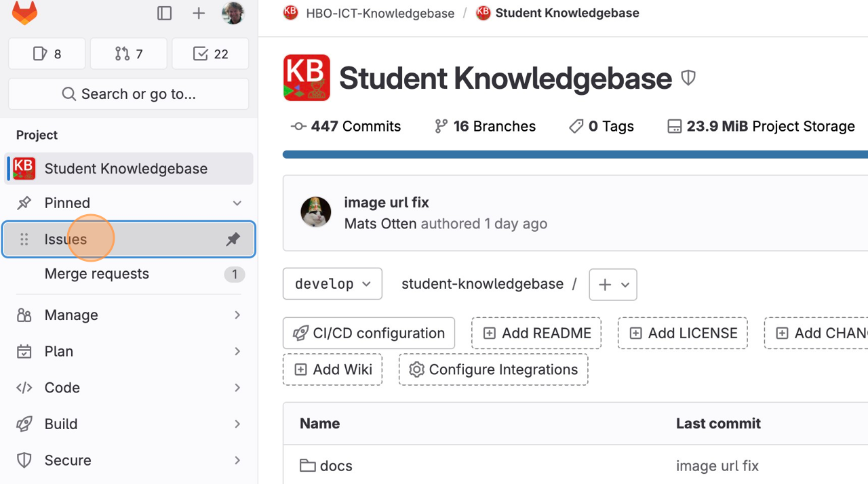Unpin Issues with the pin icon

coord(233,239)
